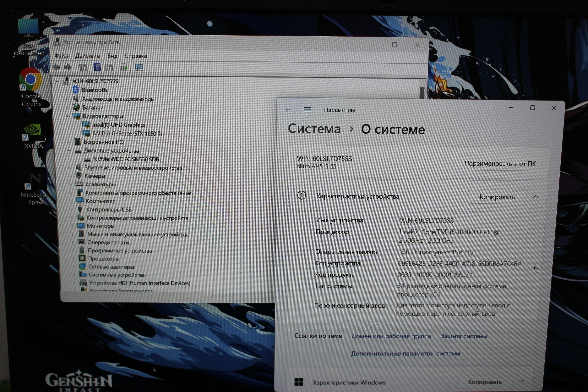
Task: Expand the Bluetooth device category
Action: coord(66,90)
